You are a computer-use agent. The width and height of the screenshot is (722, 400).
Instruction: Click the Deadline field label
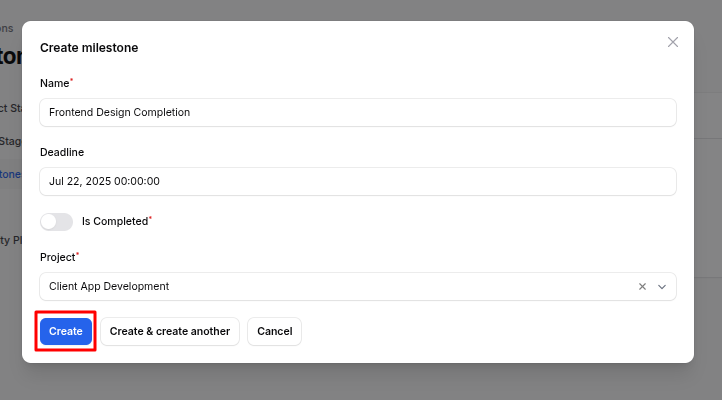[x=62, y=152]
